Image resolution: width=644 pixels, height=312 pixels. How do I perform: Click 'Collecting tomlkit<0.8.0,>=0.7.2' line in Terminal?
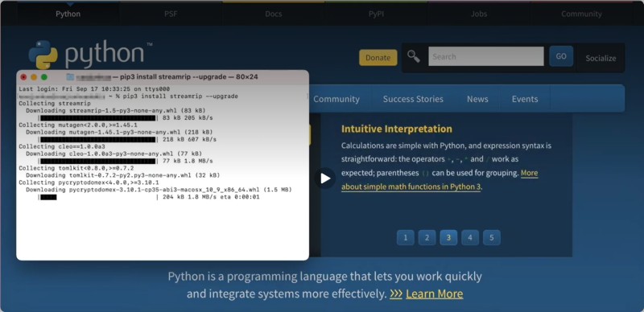(76, 168)
